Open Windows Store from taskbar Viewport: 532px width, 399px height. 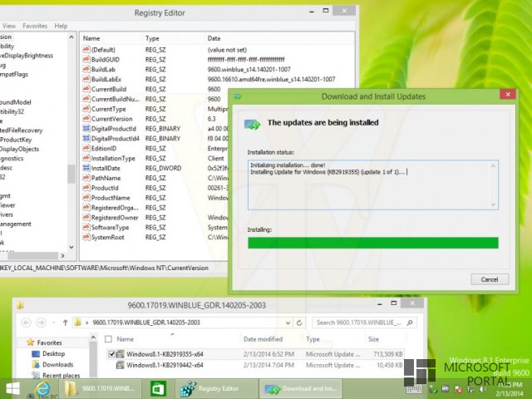(159, 389)
